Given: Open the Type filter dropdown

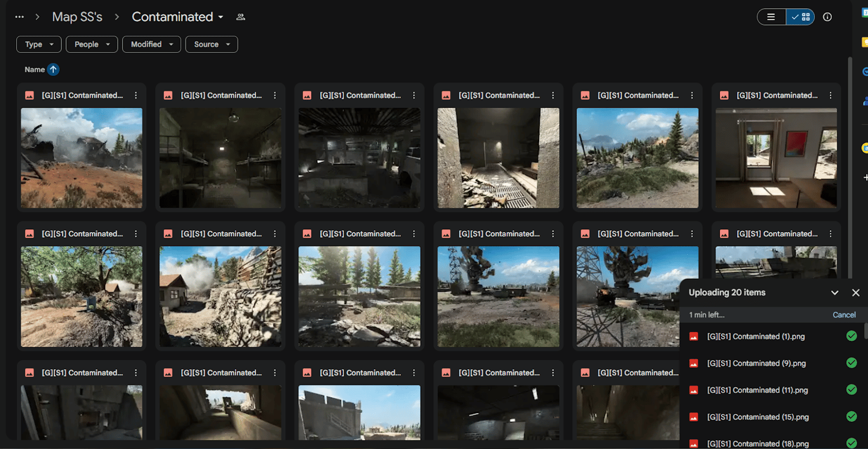Looking at the screenshot, I should point(39,44).
